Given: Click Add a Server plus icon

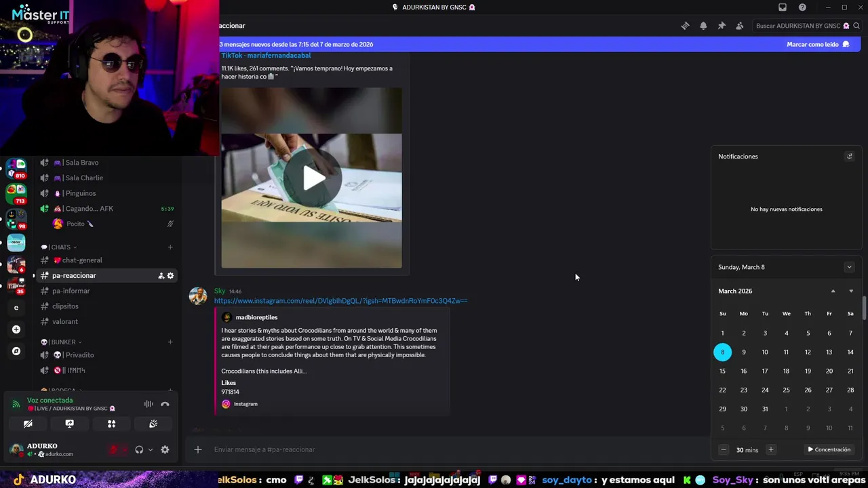Looking at the screenshot, I should click(x=16, y=329).
